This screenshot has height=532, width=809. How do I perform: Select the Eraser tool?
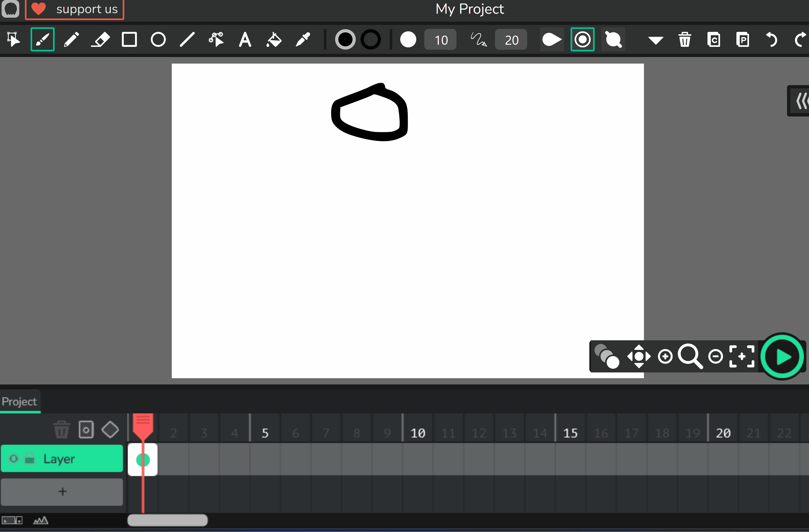coord(100,39)
